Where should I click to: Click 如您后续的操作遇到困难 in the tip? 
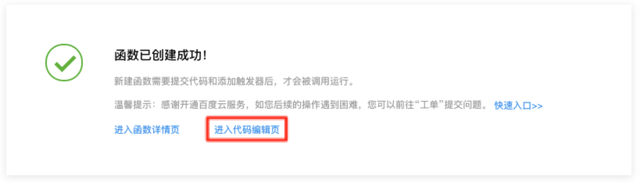coord(306,105)
